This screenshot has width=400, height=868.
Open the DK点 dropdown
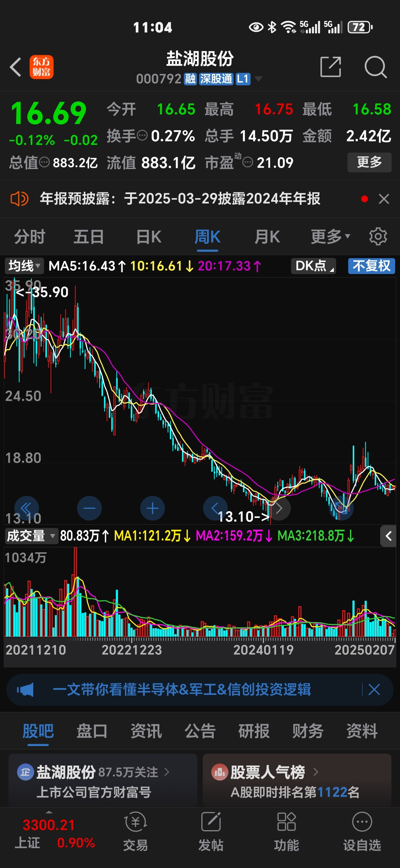click(x=313, y=266)
